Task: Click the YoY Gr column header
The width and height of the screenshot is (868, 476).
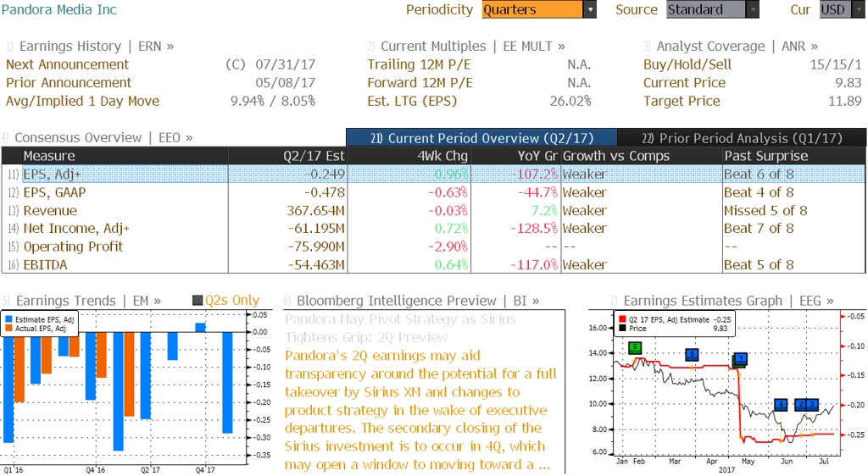Action: [x=515, y=156]
